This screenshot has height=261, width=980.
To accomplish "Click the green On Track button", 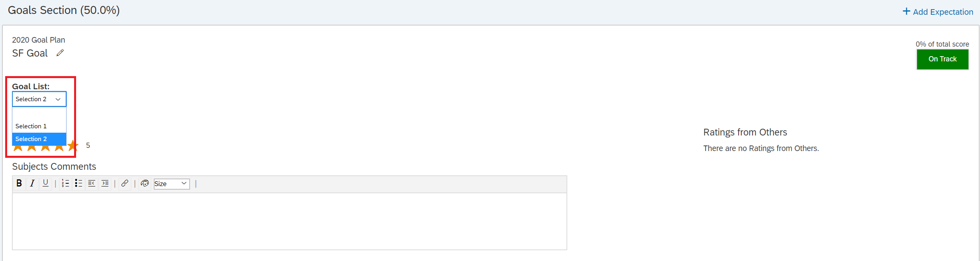I will (x=943, y=59).
